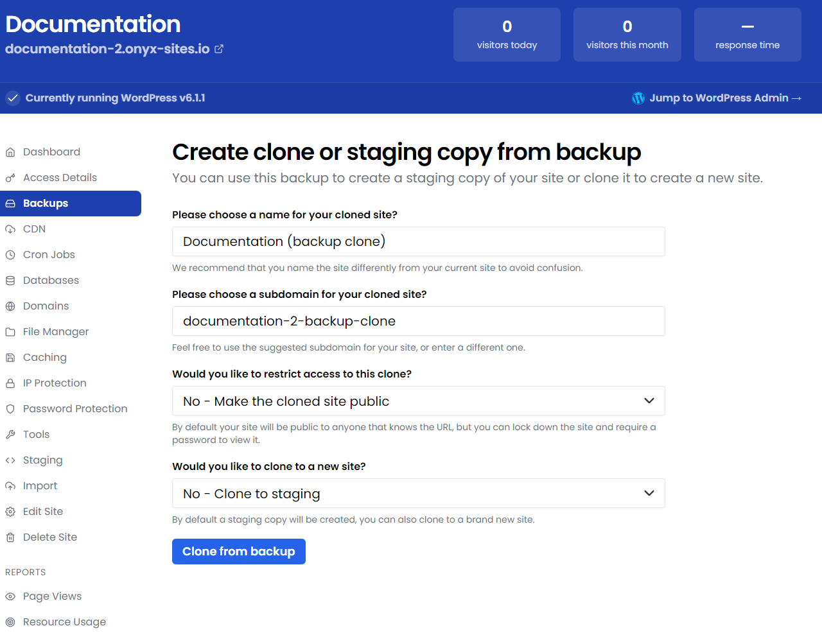Open the Staging section
This screenshot has width=822, height=644.
point(71,460)
